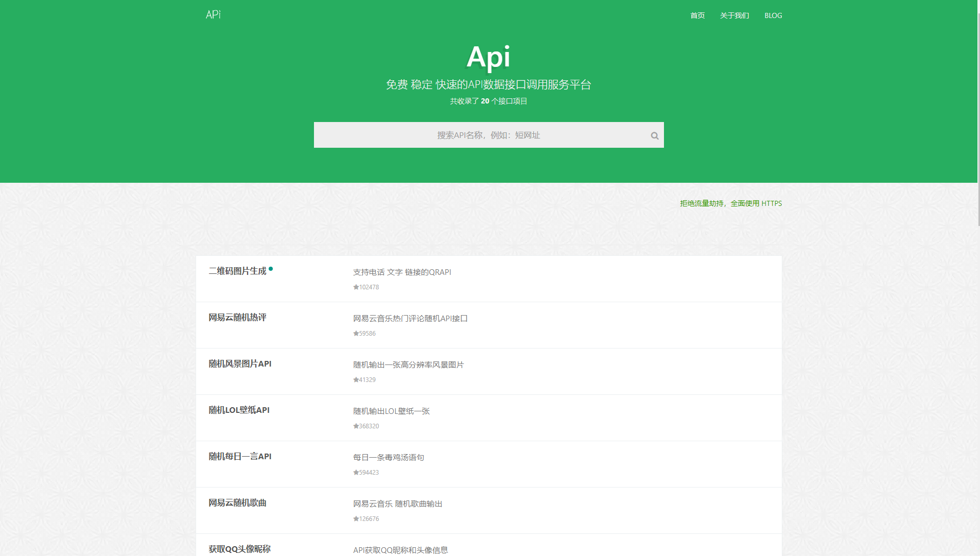Open the 关于我们 page
The width and height of the screenshot is (980, 556).
pyautogui.click(x=734, y=15)
